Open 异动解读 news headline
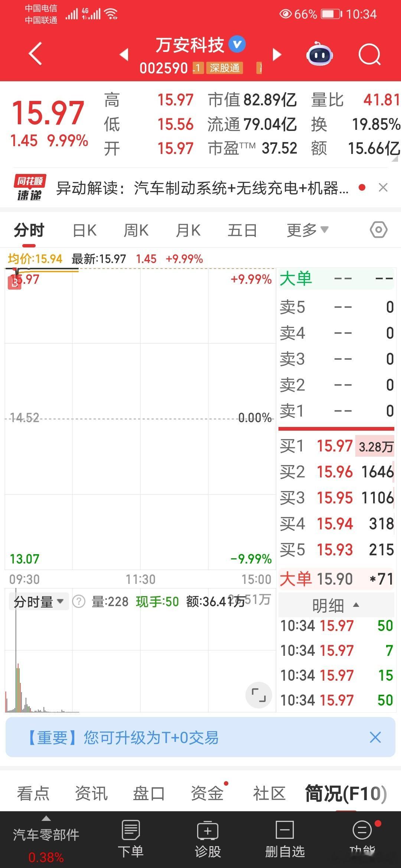Image resolution: width=401 pixels, height=868 pixels. coord(202,188)
